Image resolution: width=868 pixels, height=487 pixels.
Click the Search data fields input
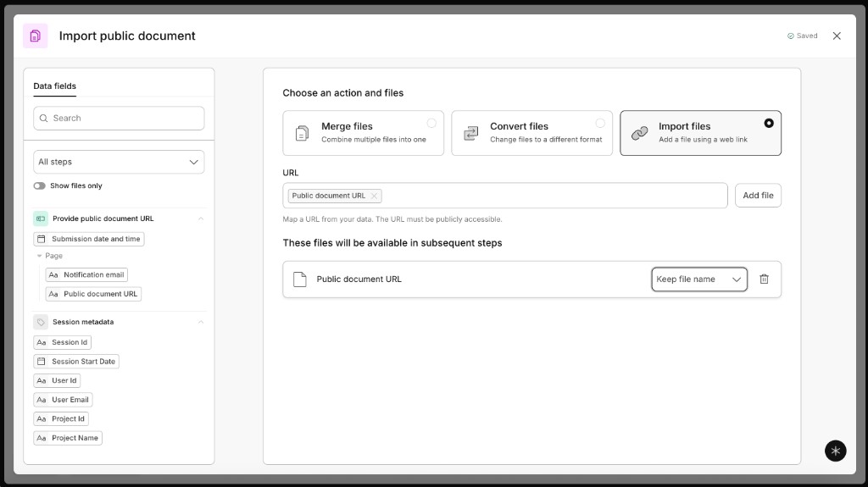point(119,119)
